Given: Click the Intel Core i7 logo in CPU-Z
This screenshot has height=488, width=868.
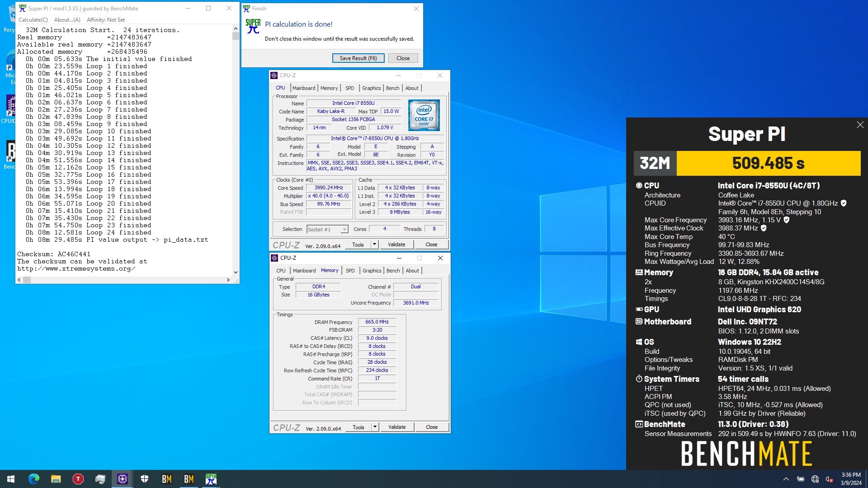Looking at the screenshot, I should [424, 115].
